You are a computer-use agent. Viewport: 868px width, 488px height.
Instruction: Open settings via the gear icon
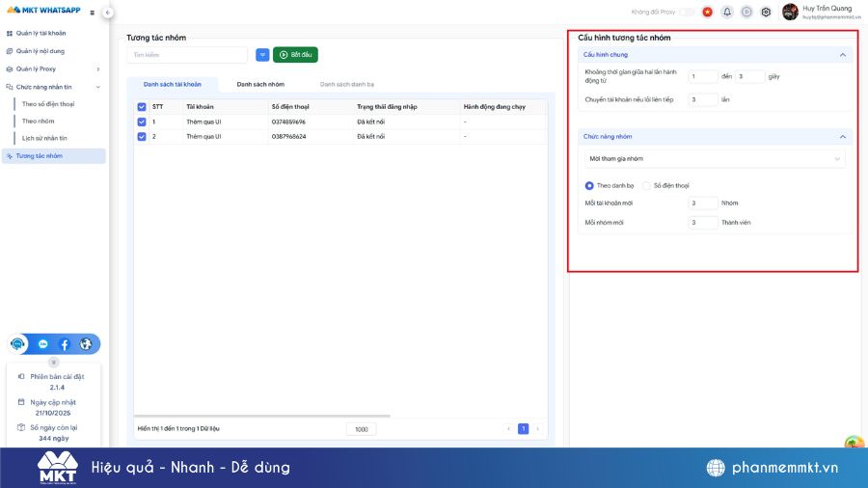(766, 12)
